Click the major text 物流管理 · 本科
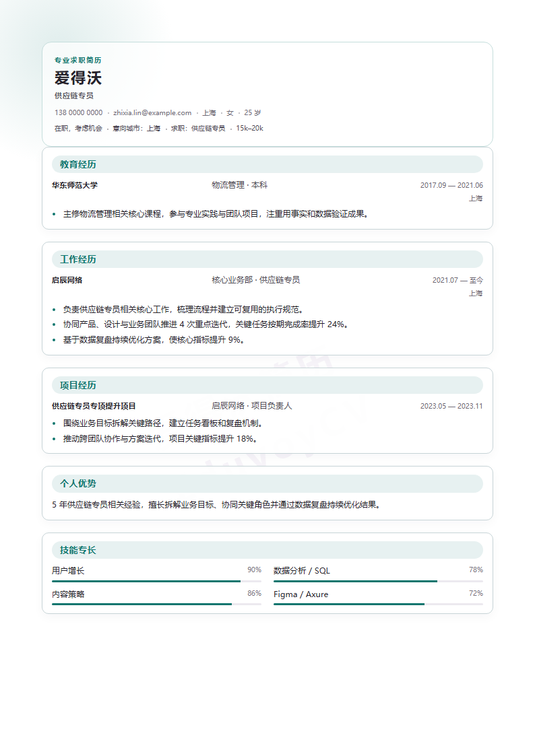This screenshot has width=535, height=756. [239, 185]
